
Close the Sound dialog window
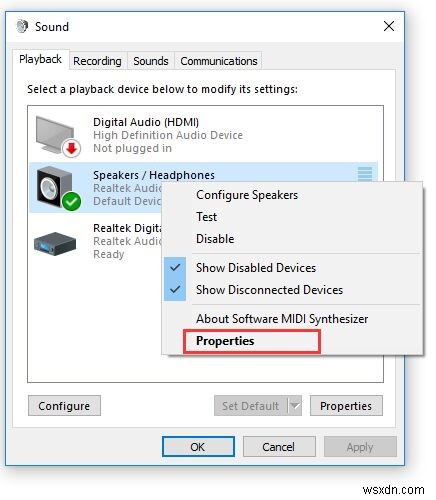point(389,26)
